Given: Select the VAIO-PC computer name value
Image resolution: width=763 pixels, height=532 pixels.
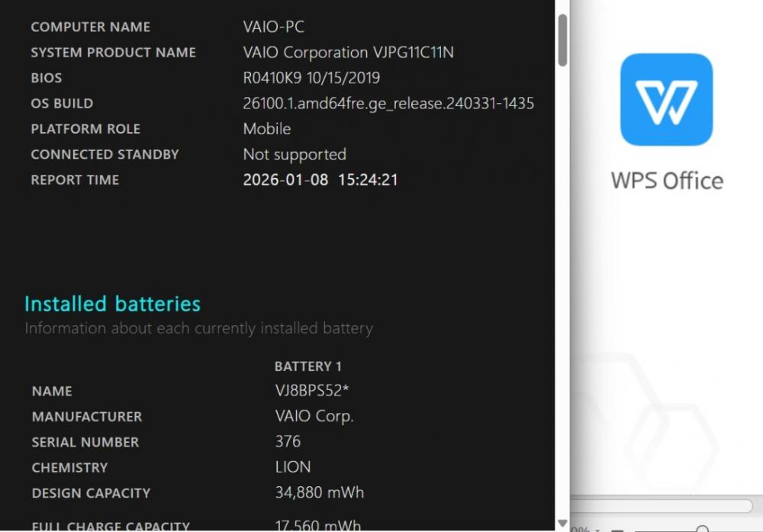Looking at the screenshot, I should tap(273, 27).
